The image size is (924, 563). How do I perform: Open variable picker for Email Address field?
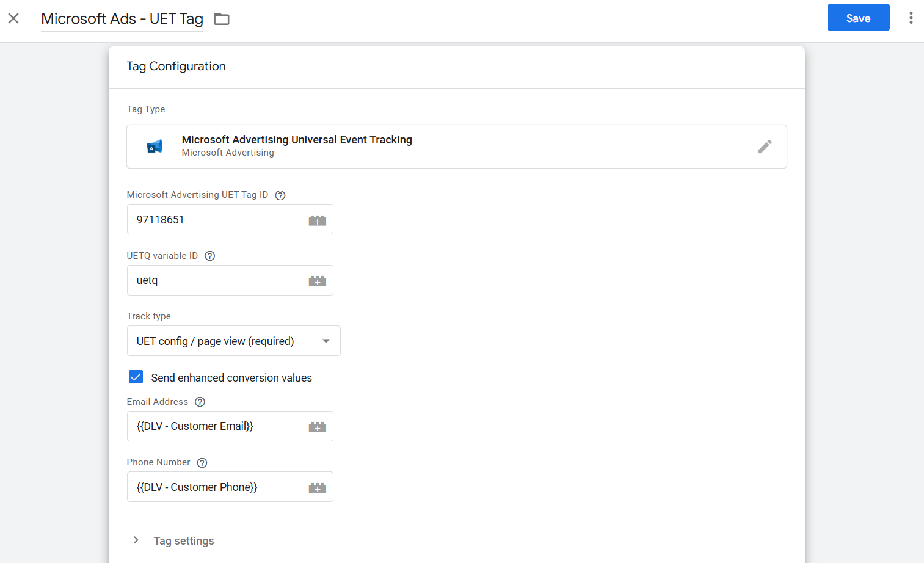click(x=317, y=427)
